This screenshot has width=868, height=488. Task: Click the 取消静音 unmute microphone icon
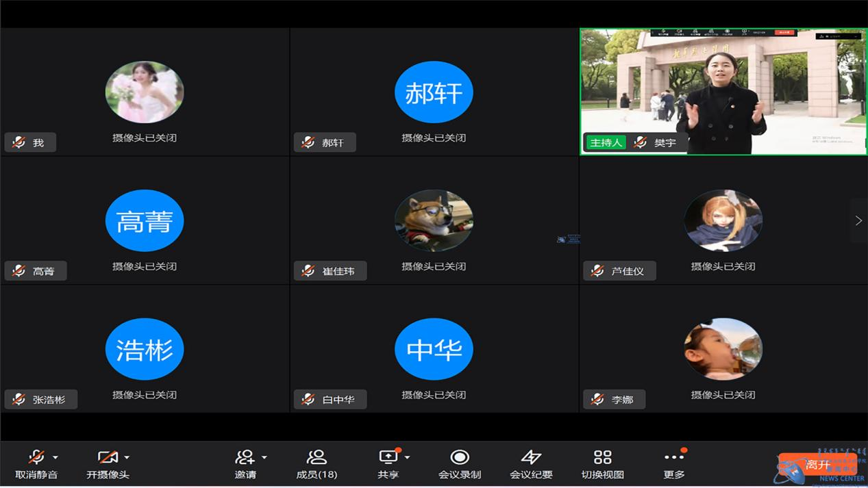(36, 457)
